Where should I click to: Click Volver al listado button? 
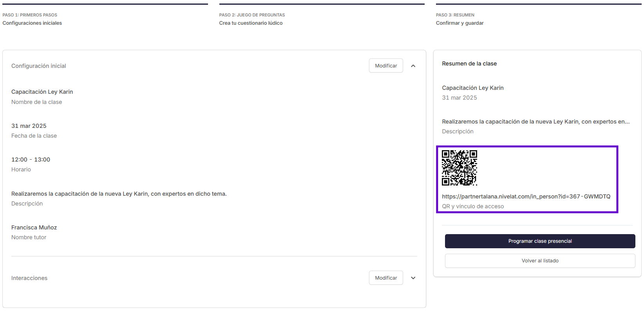tap(540, 261)
